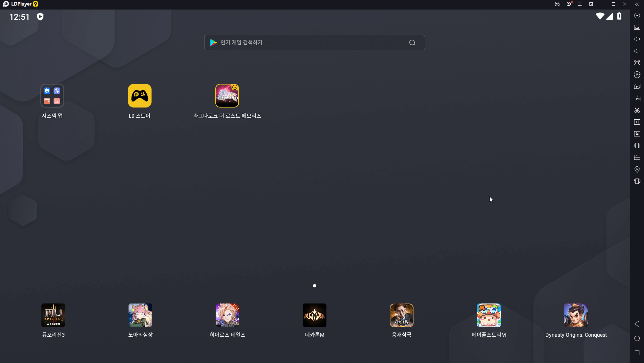The image size is (644, 363).
Task: Open 라그나로크 더 로스트 메모리즈 game
Action: 227,96
